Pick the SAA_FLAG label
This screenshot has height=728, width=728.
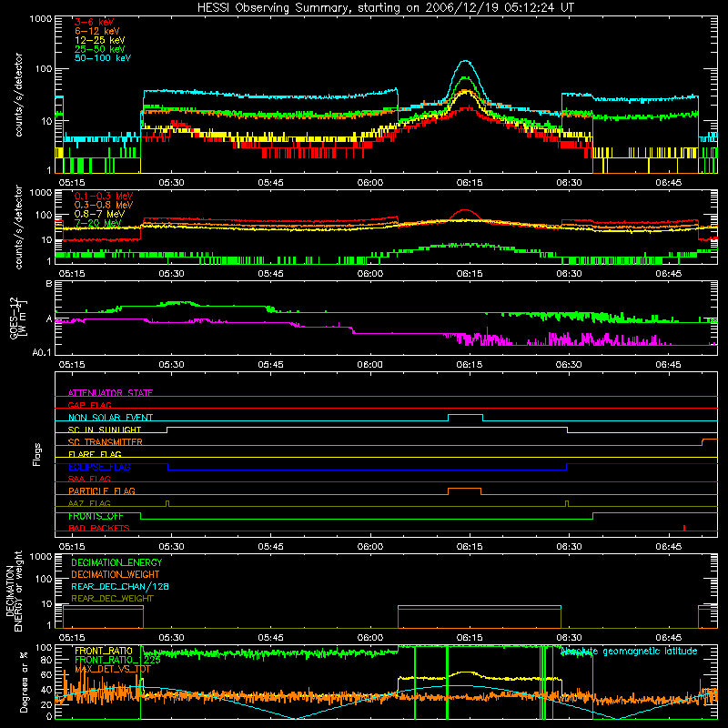89,479
